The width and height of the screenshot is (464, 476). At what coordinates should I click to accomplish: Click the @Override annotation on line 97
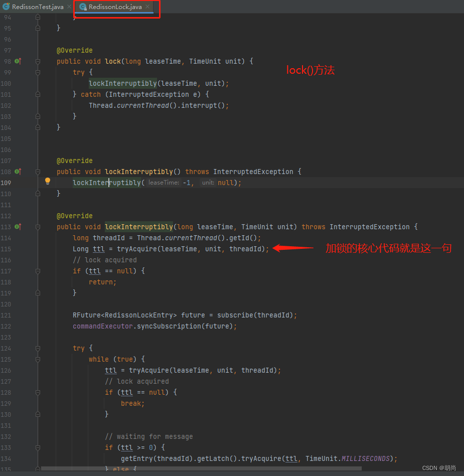pos(75,50)
